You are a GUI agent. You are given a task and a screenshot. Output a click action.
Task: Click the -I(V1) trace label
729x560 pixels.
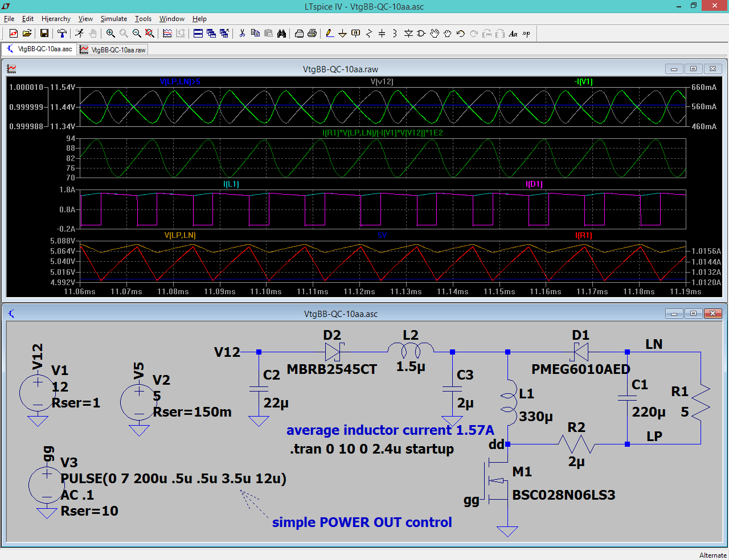click(x=584, y=81)
